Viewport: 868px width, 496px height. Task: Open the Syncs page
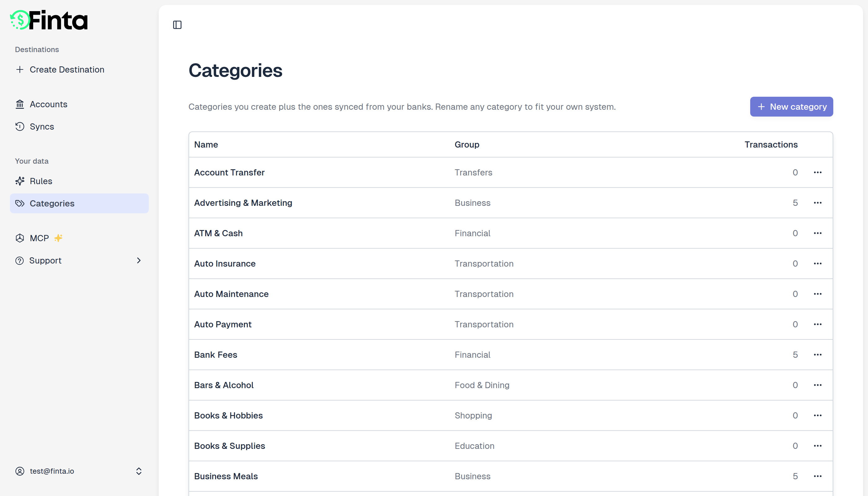click(x=79, y=126)
